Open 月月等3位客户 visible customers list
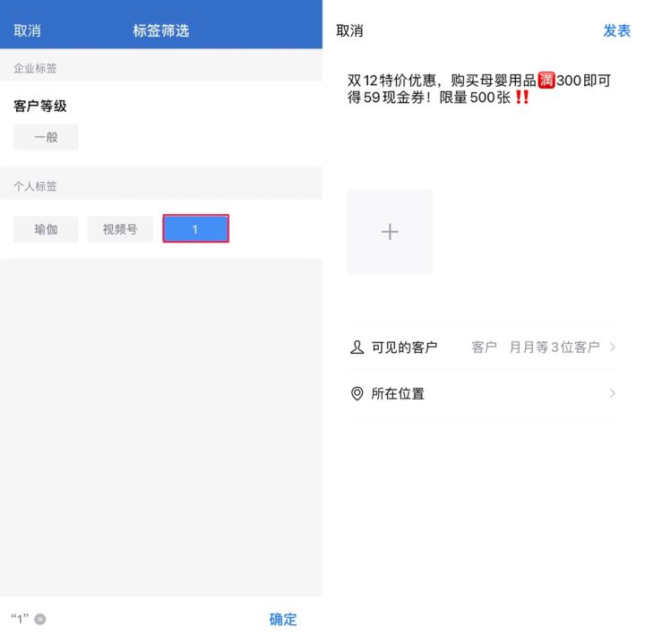This screenshot has width=645, height=644. coord(555,348)
